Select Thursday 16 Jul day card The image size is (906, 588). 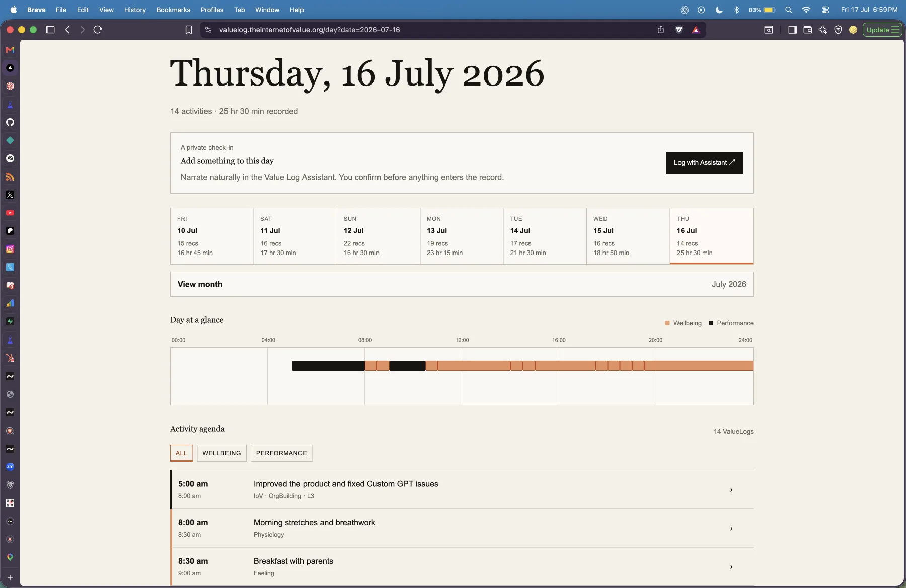point(712,236)
